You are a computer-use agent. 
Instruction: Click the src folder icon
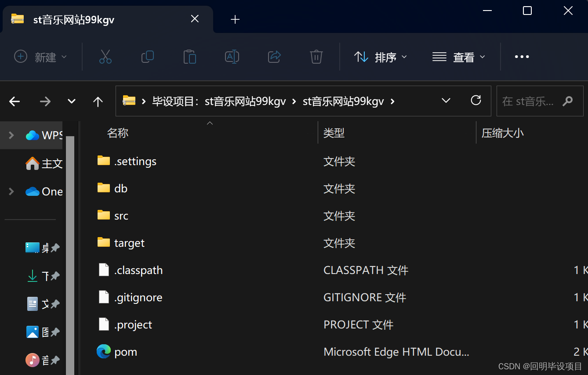104,215
